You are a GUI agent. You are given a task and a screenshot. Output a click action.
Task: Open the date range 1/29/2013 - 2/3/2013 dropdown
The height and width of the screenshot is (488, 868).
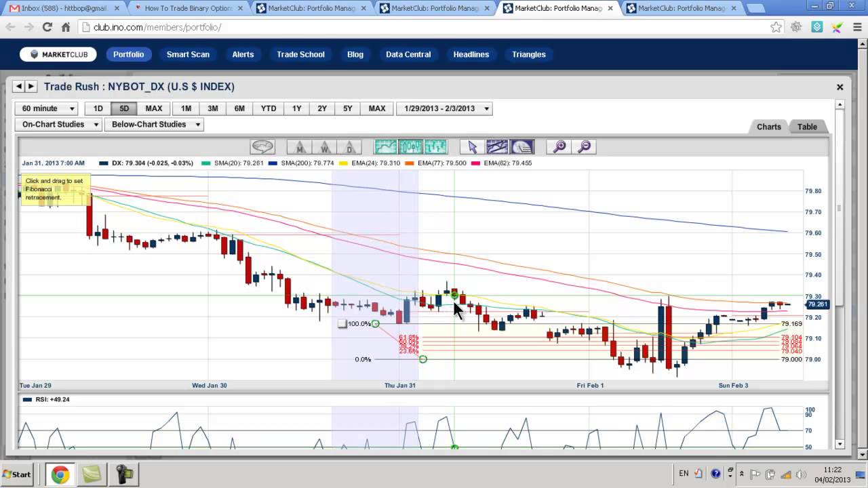point(444,108)
